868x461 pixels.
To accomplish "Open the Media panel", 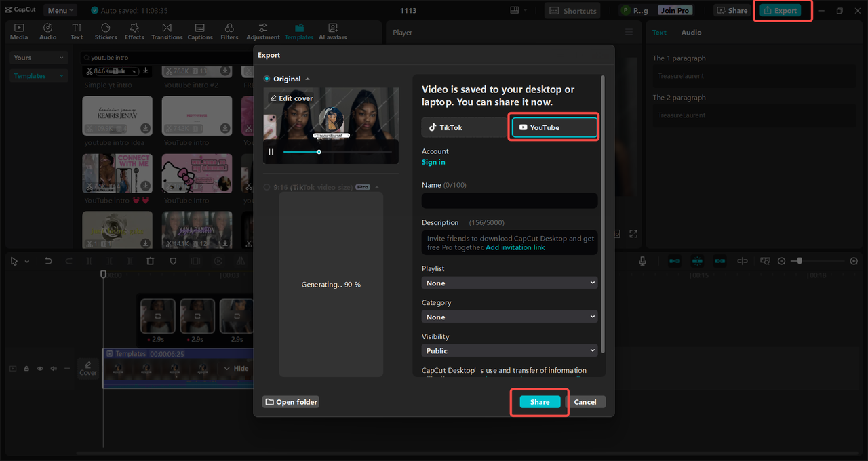I will [19, 31].
